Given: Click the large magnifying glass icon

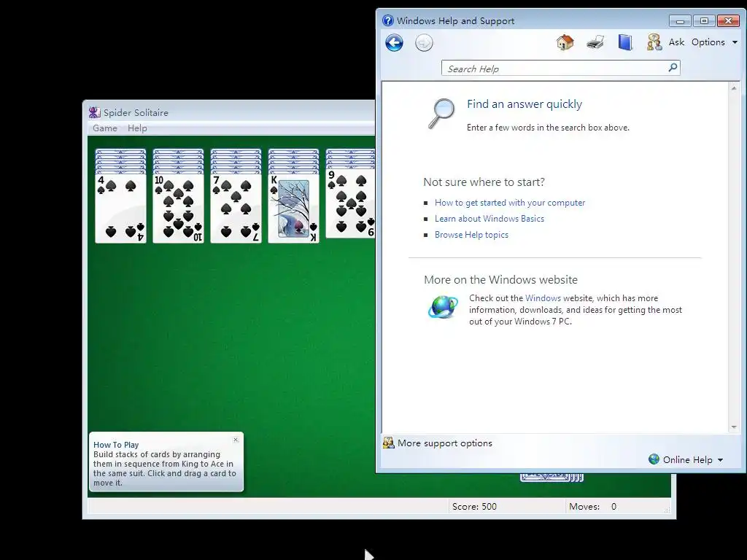Looking at the screenshot, I should 441,113.
